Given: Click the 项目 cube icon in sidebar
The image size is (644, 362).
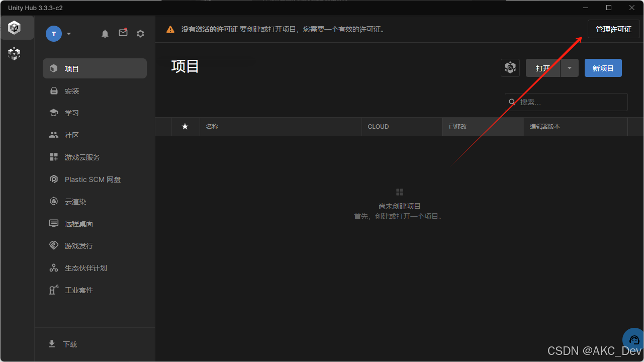Looking at the screenshot, I should coord(54,68).
